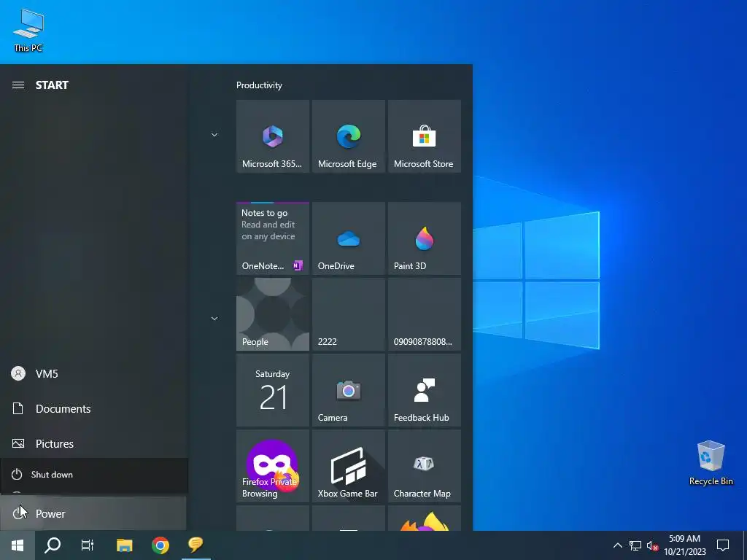This screenshot has width=747, height=560.
Task: Click the Windows Start button on taskbar
Action: (18, 545)
